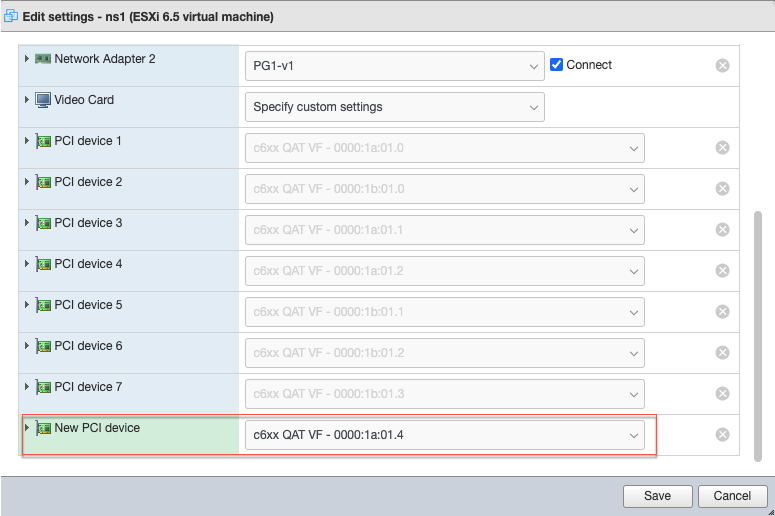Click the Edit settings - ns1 title text

[148, 17]
